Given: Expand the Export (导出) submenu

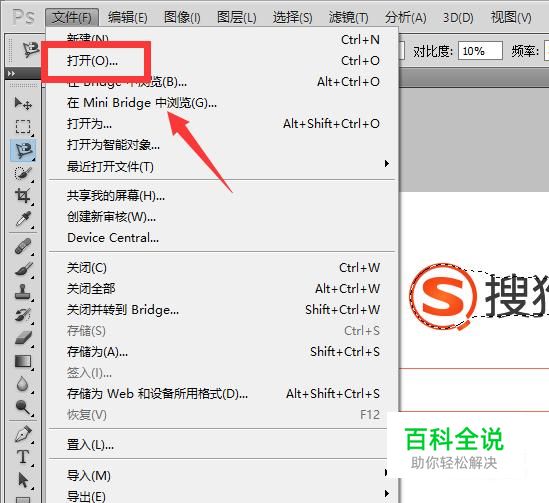Looking at the screenshot, I should point(223,496).
